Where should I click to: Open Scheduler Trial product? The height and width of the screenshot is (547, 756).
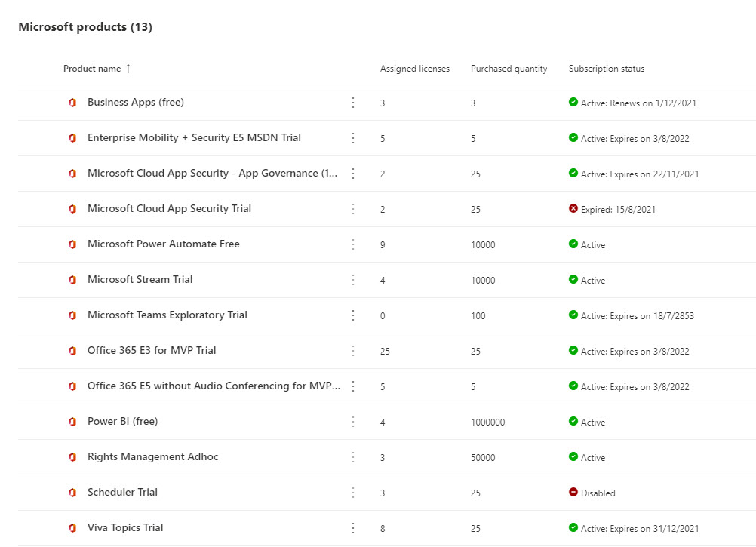coord(122,492)
